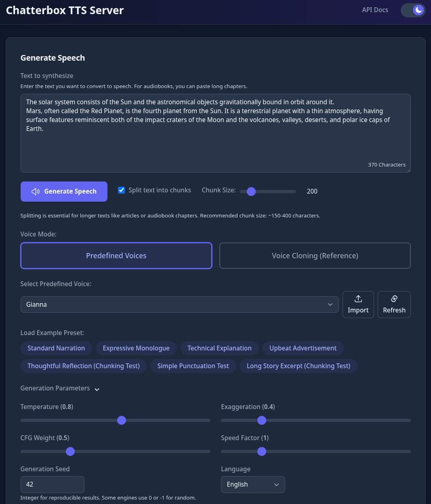
Task: Load the Upbeat Advertisement preset
Action: (x=303, y=348)
